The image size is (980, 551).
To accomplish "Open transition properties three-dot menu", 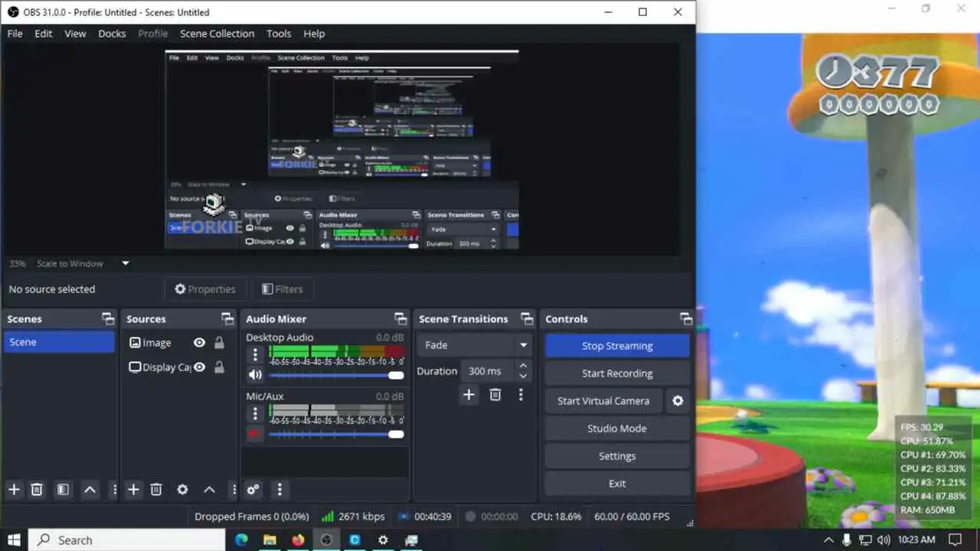I will pos(521,395).
